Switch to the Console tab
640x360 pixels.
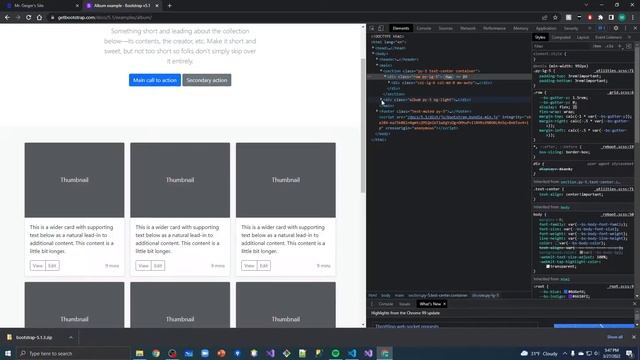click(424, 28)
